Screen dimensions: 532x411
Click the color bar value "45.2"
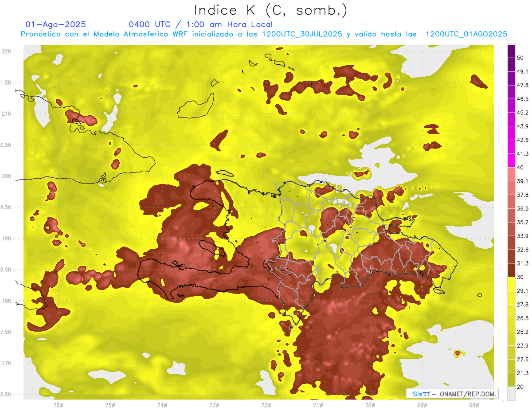point(522,113)
